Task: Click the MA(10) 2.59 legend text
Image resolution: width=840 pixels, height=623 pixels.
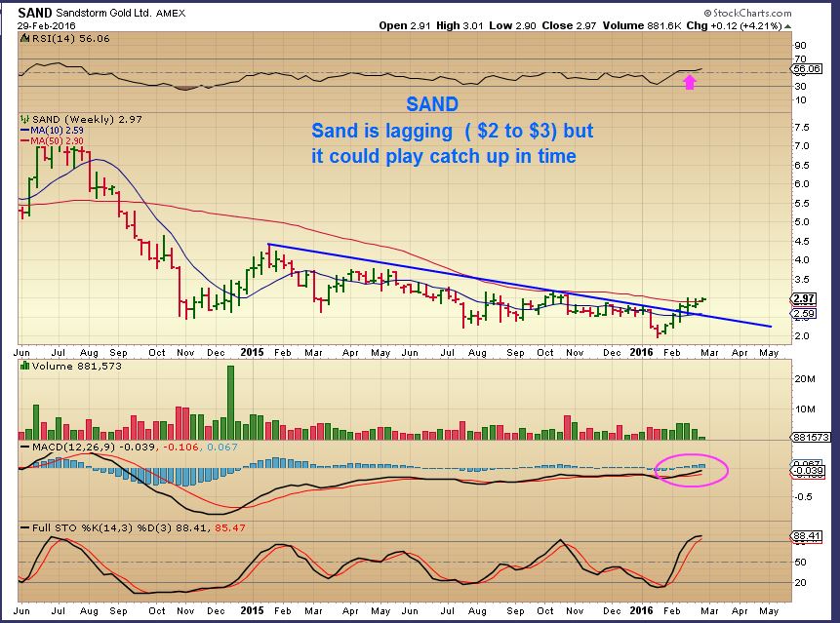Action: point(57,130)
